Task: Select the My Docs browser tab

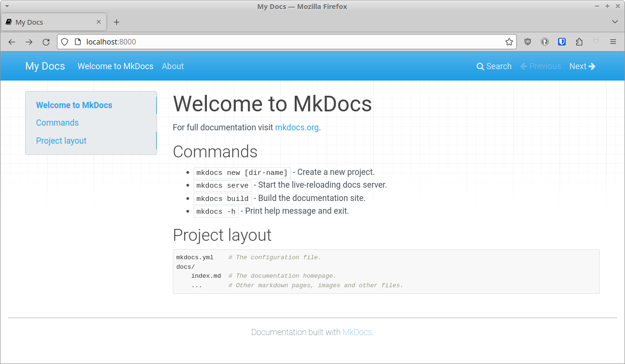Action: click(x=54, y=22)
